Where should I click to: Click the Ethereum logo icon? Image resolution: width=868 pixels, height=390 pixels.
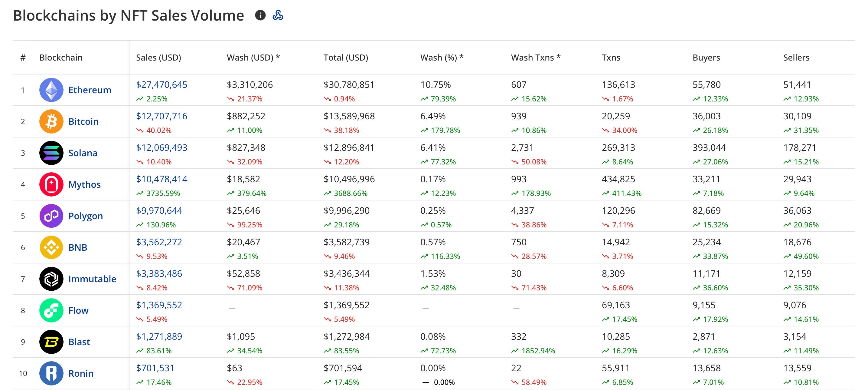coord(51,90)
